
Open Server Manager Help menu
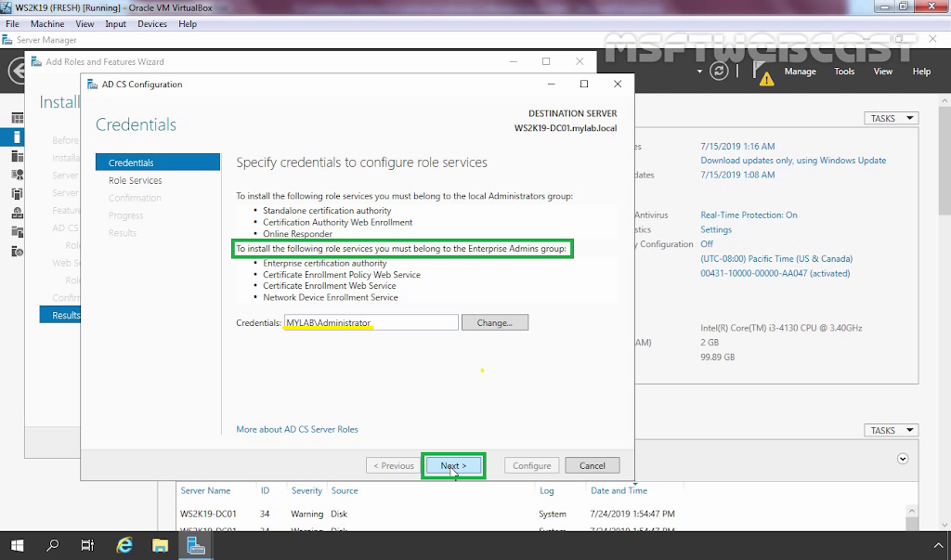pos(921,71)
